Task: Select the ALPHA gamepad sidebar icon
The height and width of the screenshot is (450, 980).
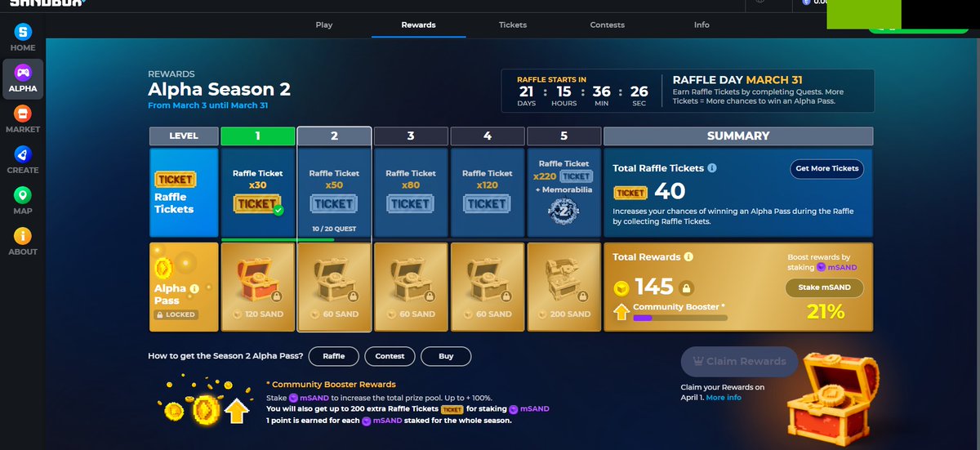Action: (23, 73)
